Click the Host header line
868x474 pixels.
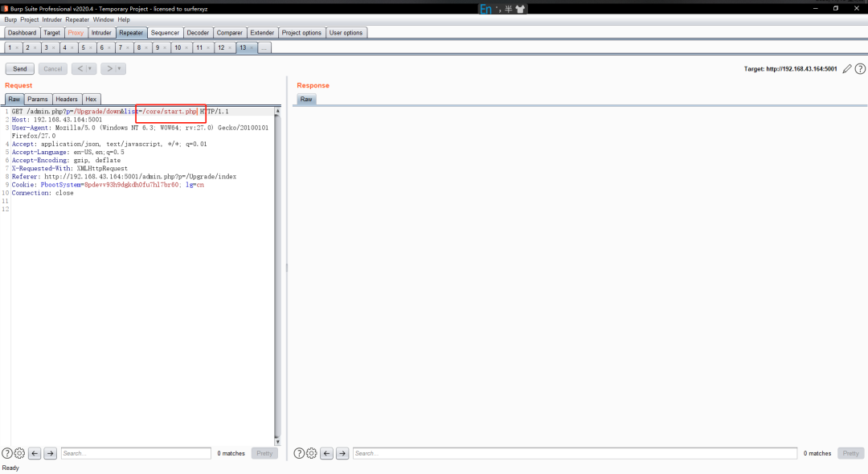click(57, 120)
